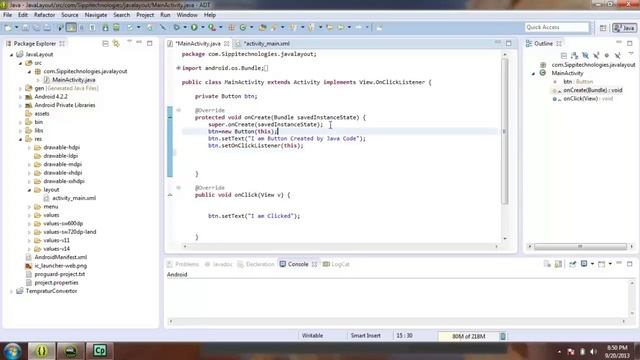Open the Android Virtual Device Manager icon

(x=116, y=27)
